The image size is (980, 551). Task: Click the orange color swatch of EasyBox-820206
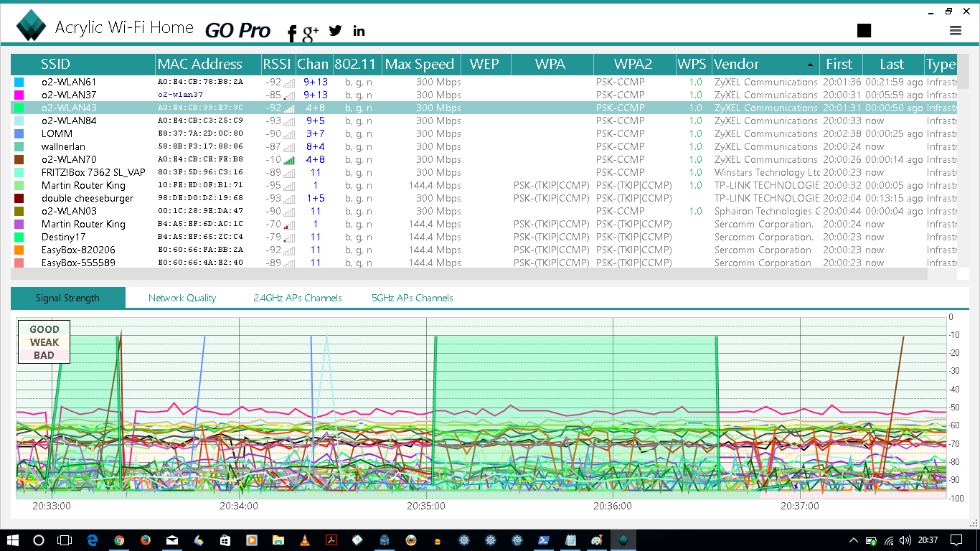tap(19, 250)
